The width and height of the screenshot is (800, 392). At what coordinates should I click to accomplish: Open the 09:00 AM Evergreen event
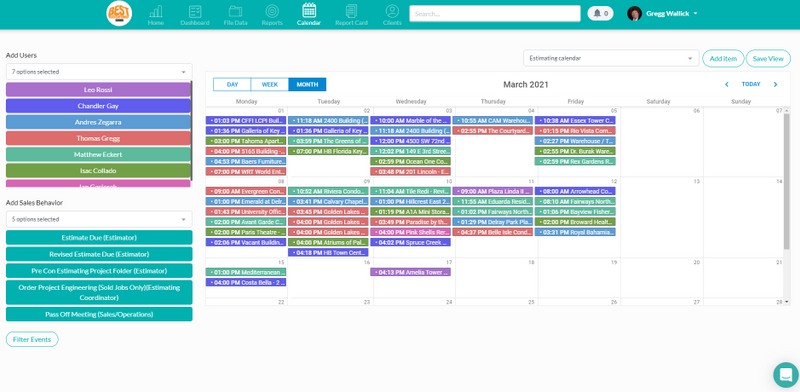(246, 191)
